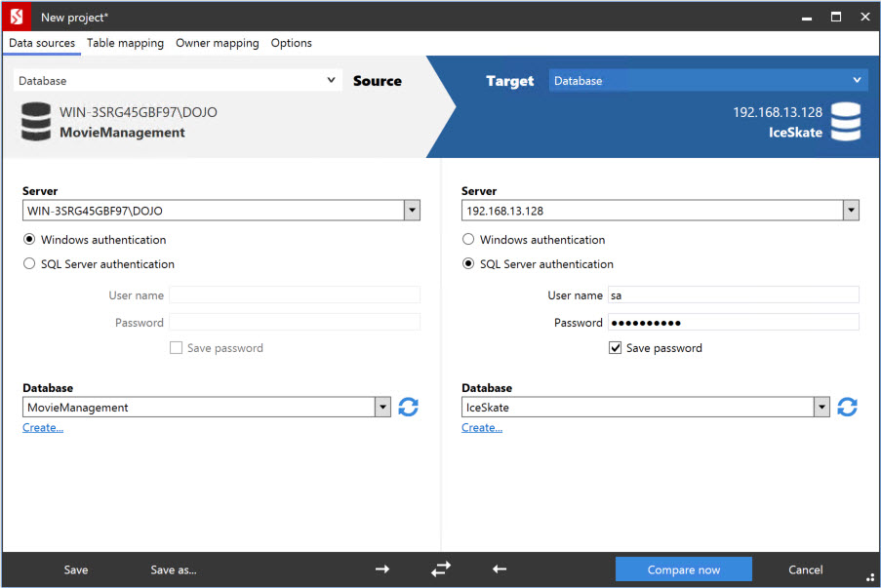This screenshot has width=881, height=588.
Task: Click the Source heading label
Action: click(377, 81)
